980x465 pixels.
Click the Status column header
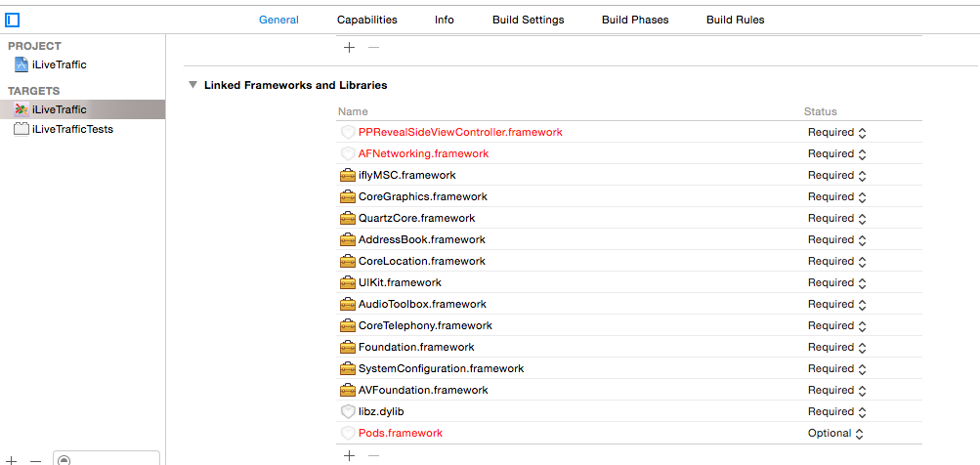click(x=820, y=112)
